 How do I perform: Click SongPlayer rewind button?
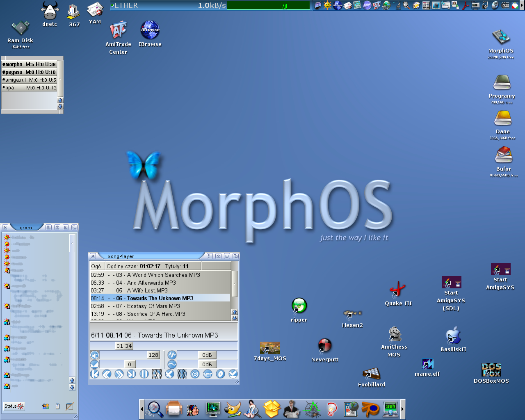pyautogui.click(x=107, y=374)
